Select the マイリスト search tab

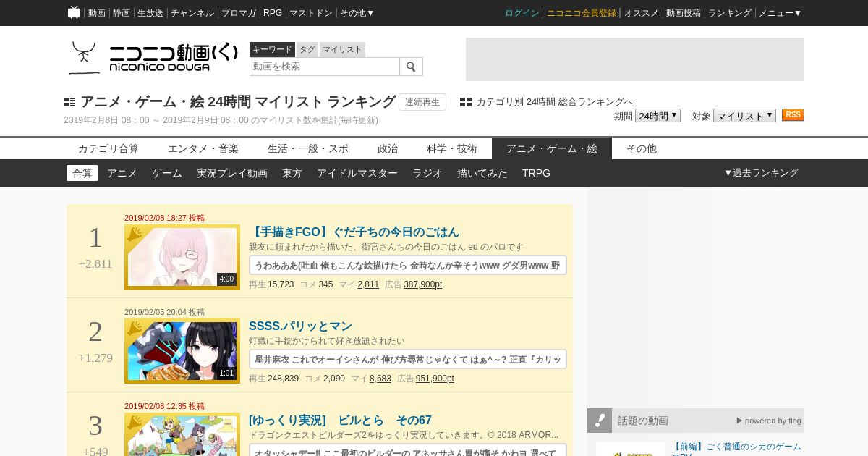pos(342,49)
